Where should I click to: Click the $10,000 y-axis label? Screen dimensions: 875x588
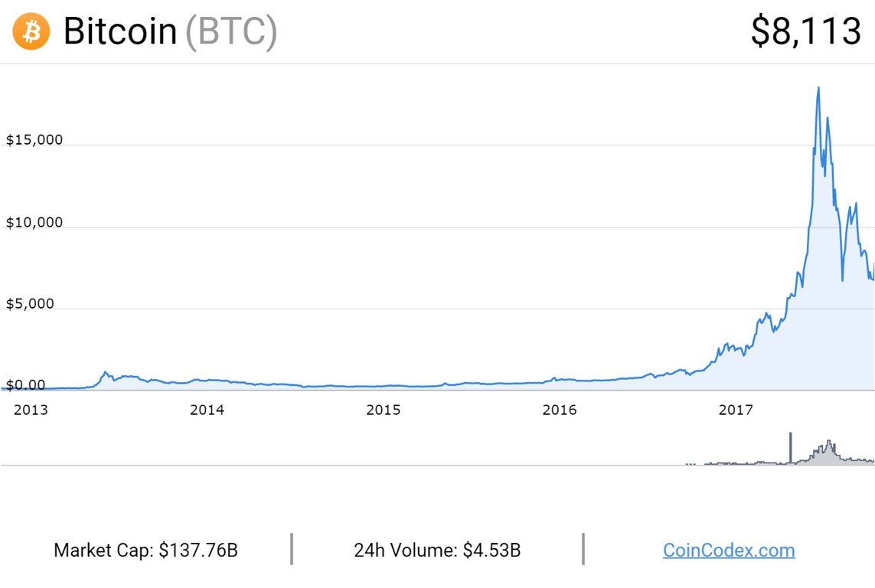pos(34,223)
